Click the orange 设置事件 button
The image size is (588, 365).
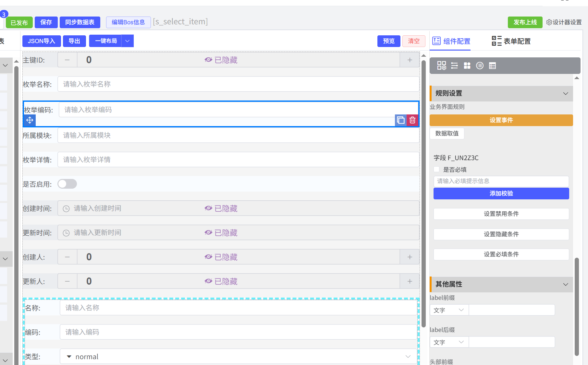(501, 120)
